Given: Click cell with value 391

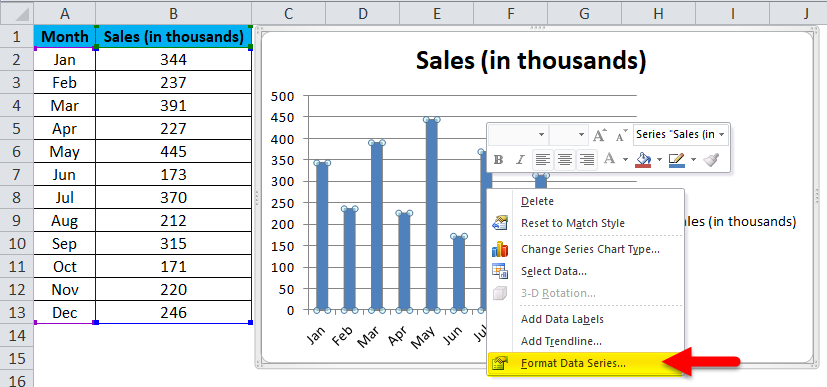Looking at the screenshot, I should pyautogui.click(x=174, y=105).
